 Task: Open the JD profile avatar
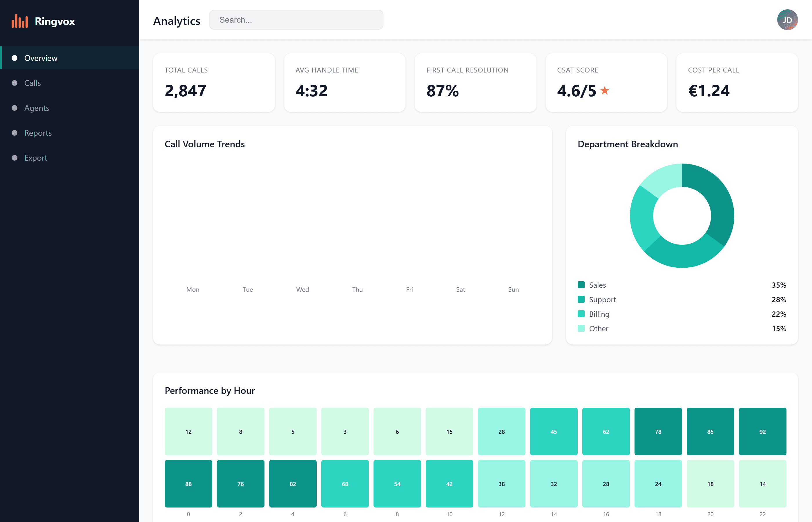(x=787, y=20)
